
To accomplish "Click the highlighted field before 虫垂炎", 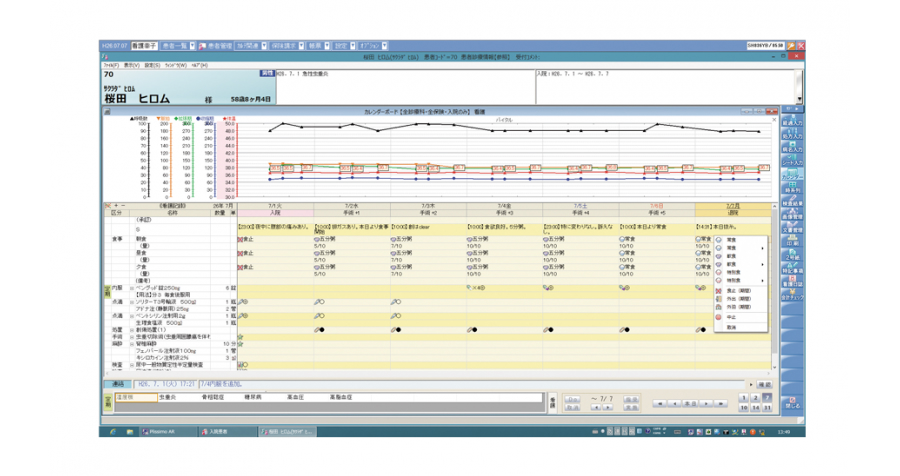I will (x=136, y=397).
